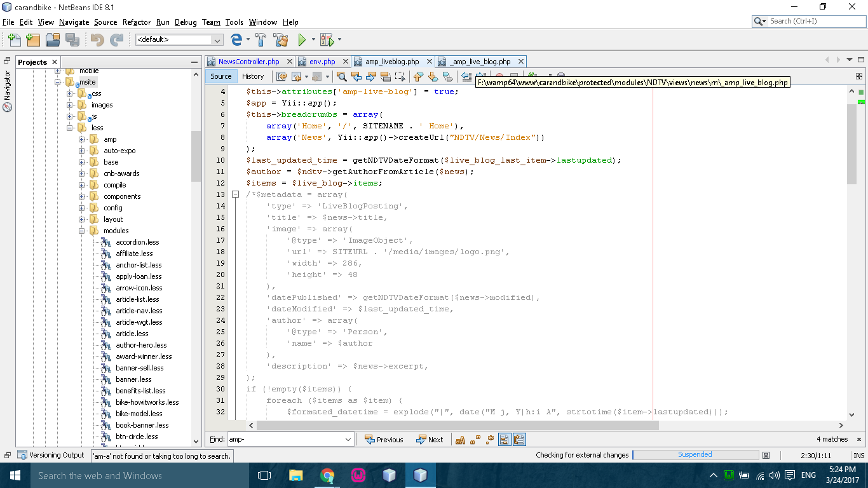Open the <default> configuration dropdown
The image size is (868, 488).
[179, 40]
